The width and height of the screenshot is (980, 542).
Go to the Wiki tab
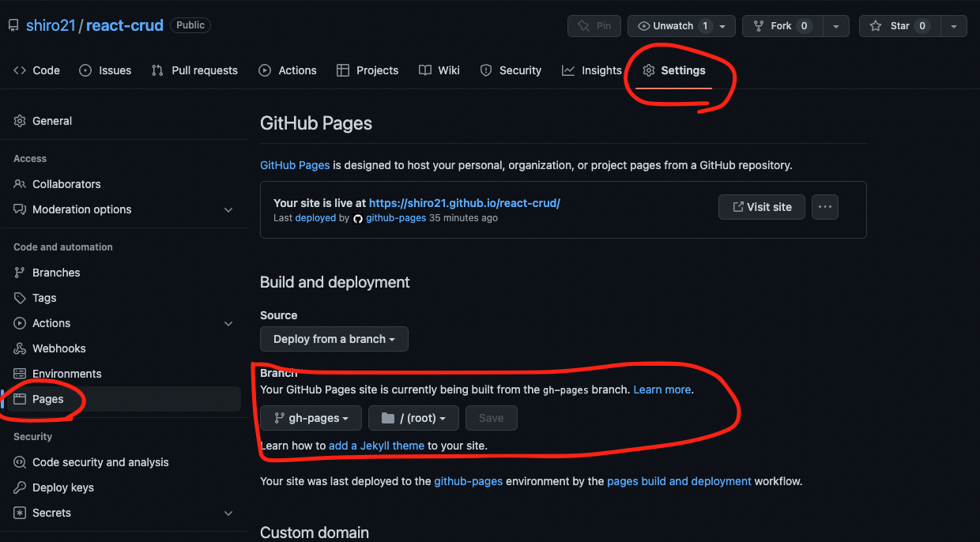(x=439, y=70)
